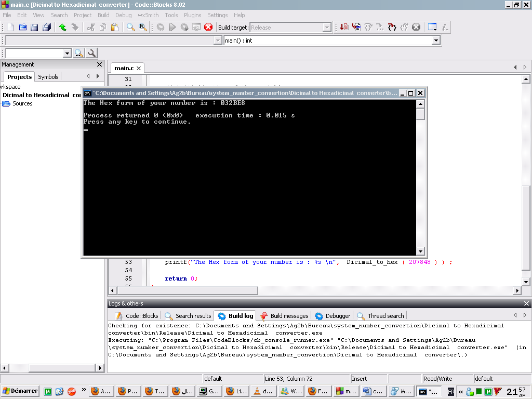
Task: Switch to the Projects tab
Action: click(x=19, y=77)
